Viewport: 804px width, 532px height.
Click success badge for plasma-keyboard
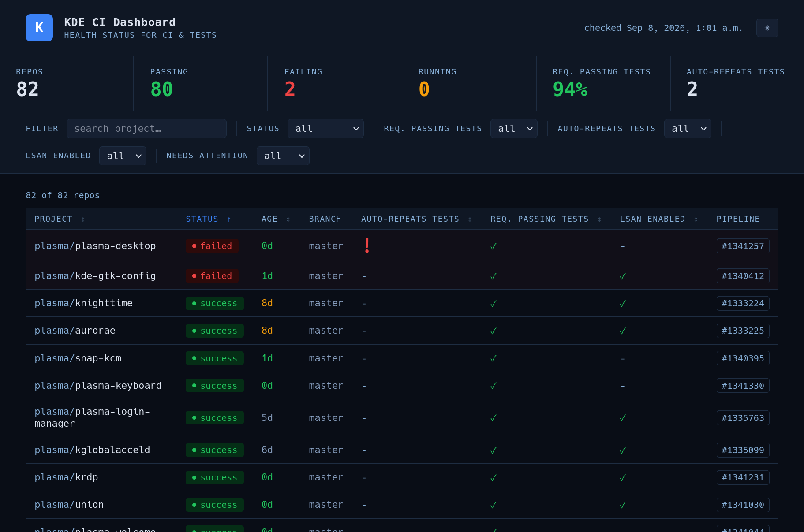click(215, 386)
